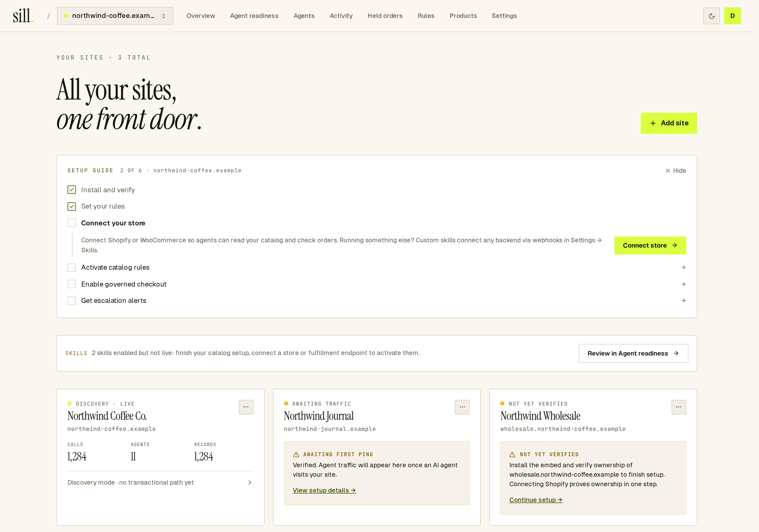Viewport: 759px width, 532px height.
Task: Click the arrow beside Get escalation alerts
Action: pos(683,300)
